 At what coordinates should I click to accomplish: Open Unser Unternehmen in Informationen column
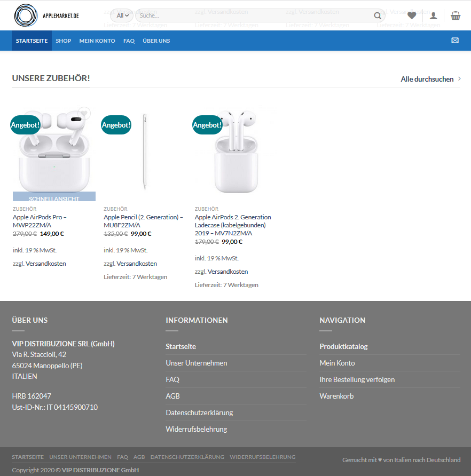197,363
